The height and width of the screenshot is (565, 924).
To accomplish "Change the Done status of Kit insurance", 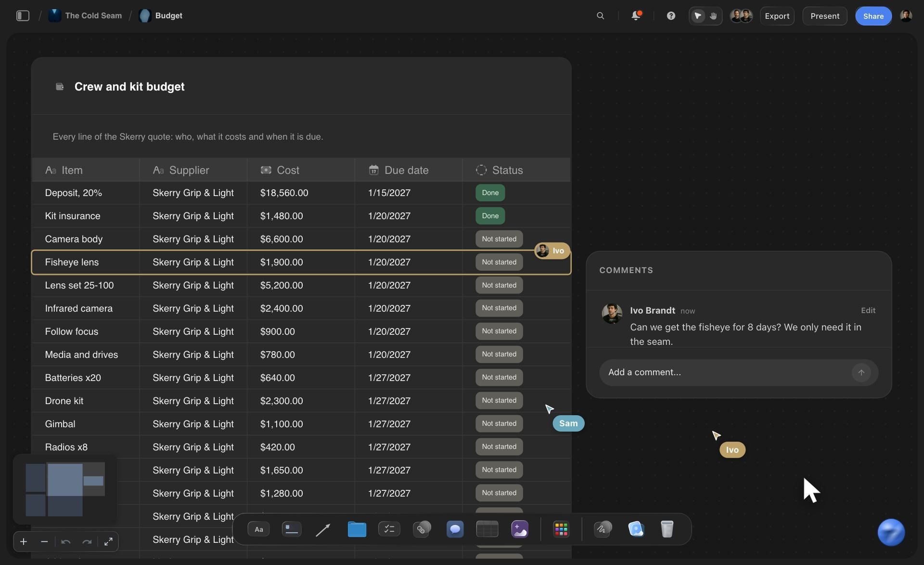I will pyautogui.click(x=490, y=216).
